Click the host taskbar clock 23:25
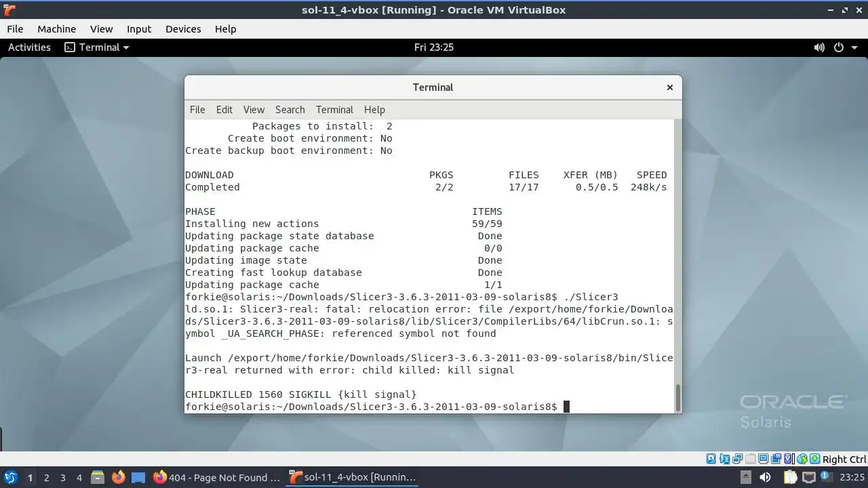The image size is (868, 488). click(852, 477)
